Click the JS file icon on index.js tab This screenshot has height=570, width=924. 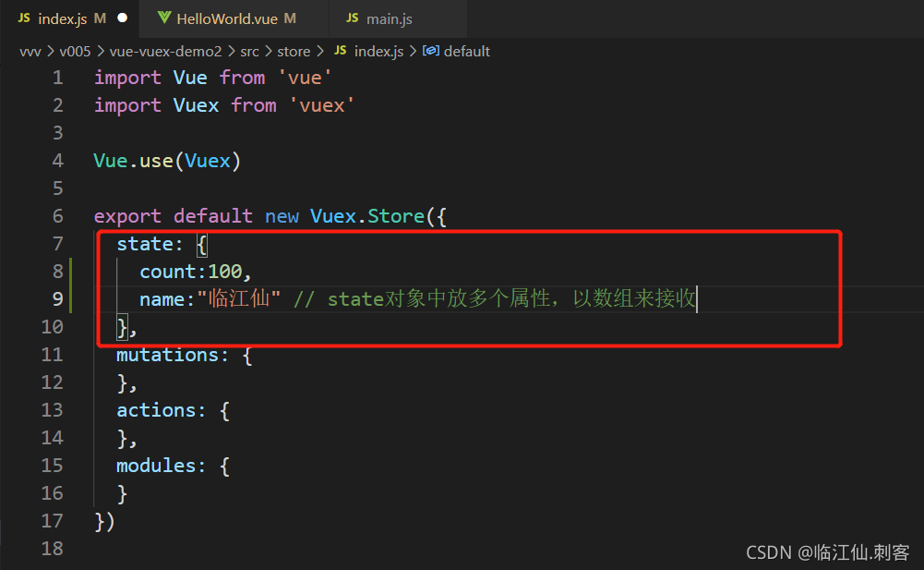[24, 18]
